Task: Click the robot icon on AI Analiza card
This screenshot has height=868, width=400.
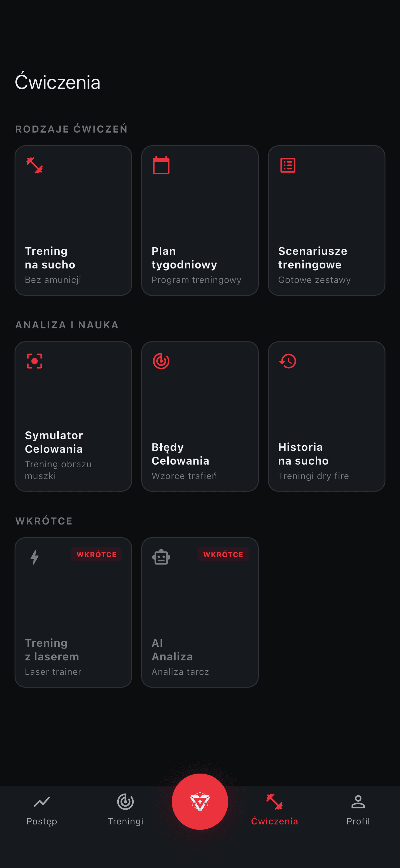Action: (161, 557)
